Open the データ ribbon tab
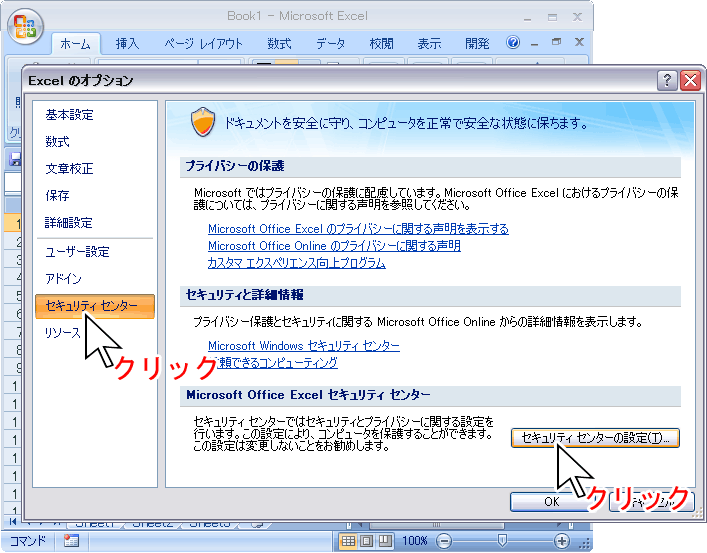 click(x=330, y=44)
